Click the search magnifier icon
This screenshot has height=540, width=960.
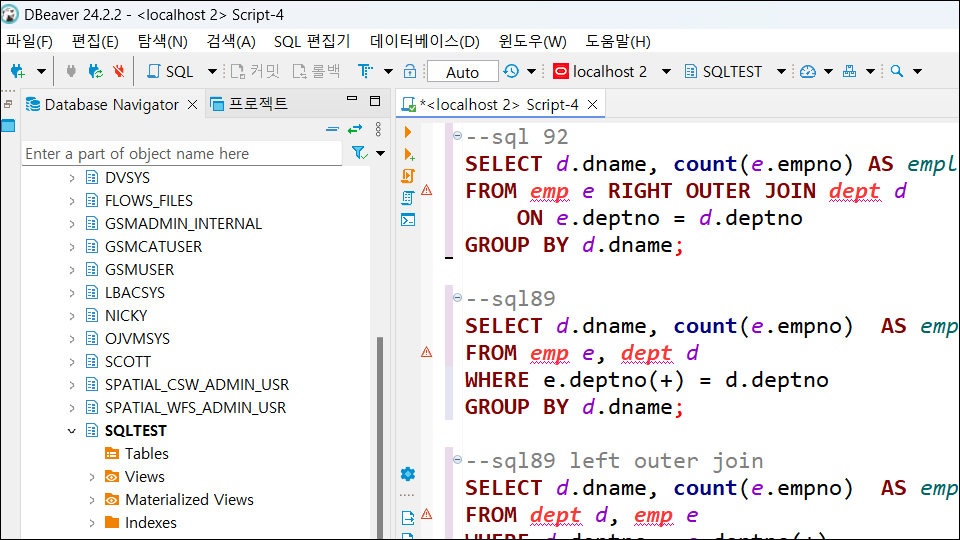[x=897, y=72]
